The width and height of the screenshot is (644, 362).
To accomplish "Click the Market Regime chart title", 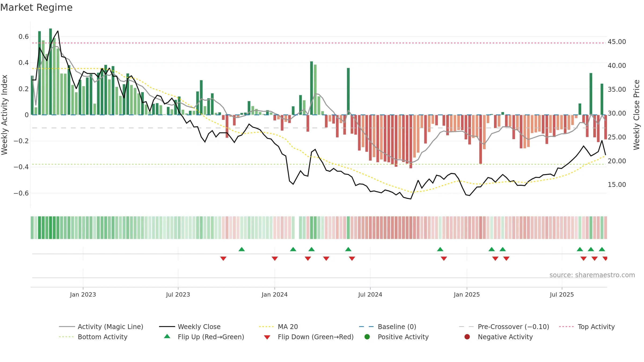I will (36, 8).
